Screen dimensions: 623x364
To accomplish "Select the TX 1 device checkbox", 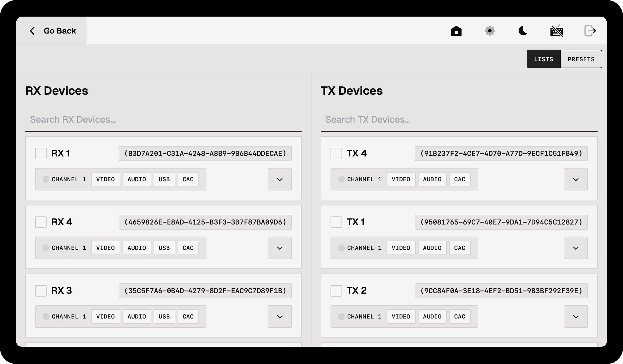I will [x=336, y=222].
